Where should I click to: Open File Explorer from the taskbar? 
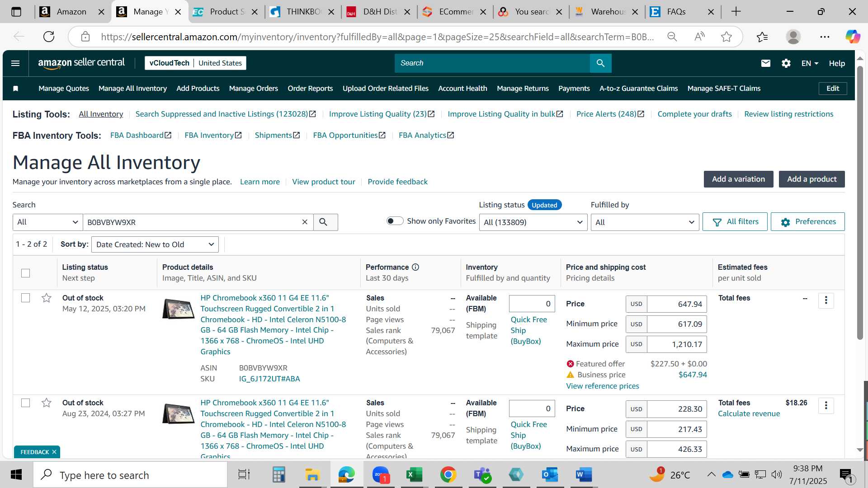[312, 475]
